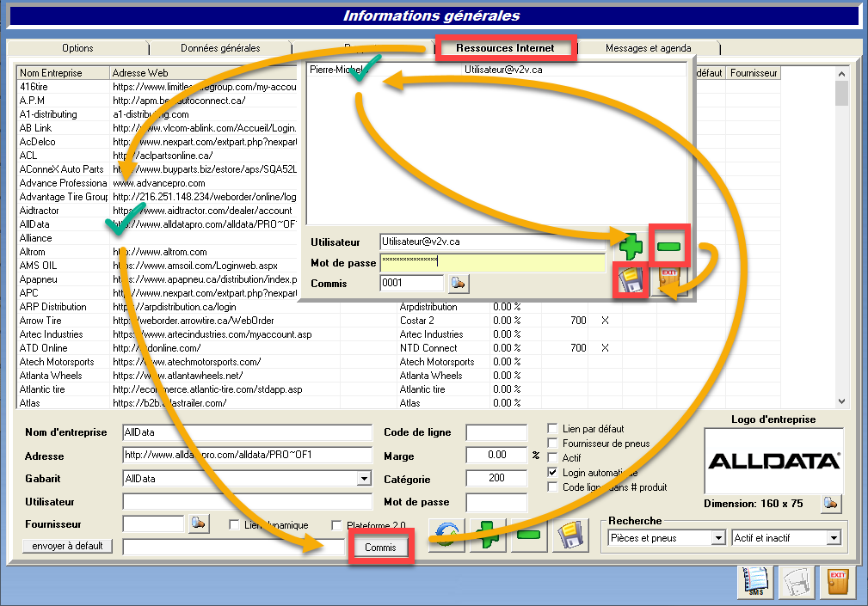Viewport: 868px width, 606px height.
Task: Click the bottom green minus icon to delete resource
Action: [x=529, y=536]
